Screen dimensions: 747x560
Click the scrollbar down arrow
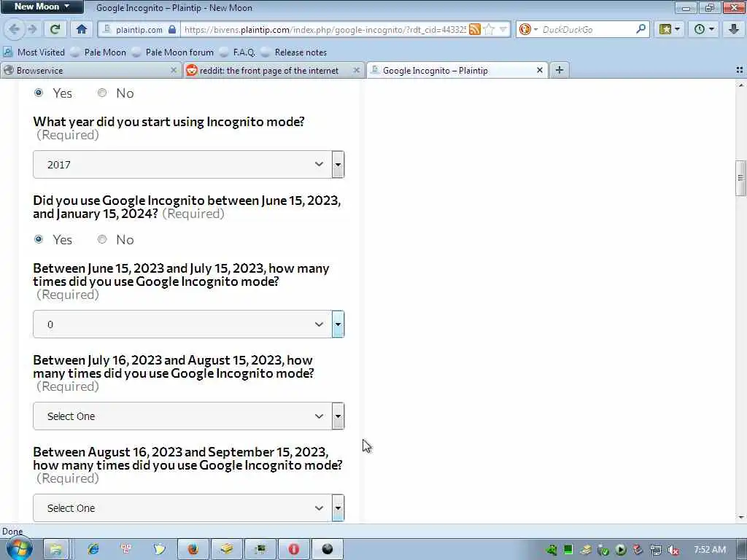click(740, 517)
